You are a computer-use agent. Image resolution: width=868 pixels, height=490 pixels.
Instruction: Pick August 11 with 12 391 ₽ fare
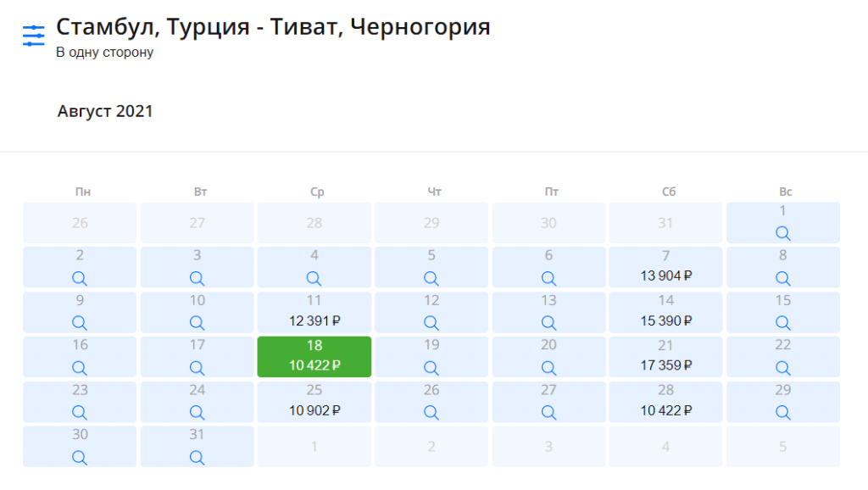click(x=314, y=311)
